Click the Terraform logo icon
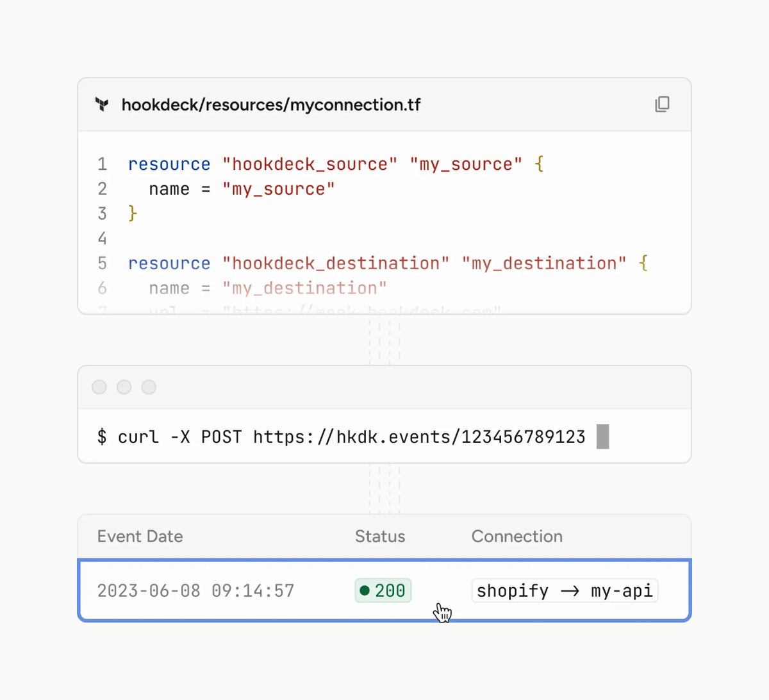This screenshot has width=769, height=700. (101, 104)
